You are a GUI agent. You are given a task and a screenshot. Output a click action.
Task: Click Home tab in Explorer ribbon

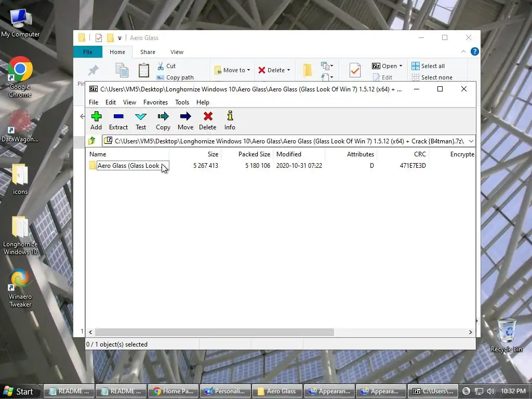pos(117,52)
